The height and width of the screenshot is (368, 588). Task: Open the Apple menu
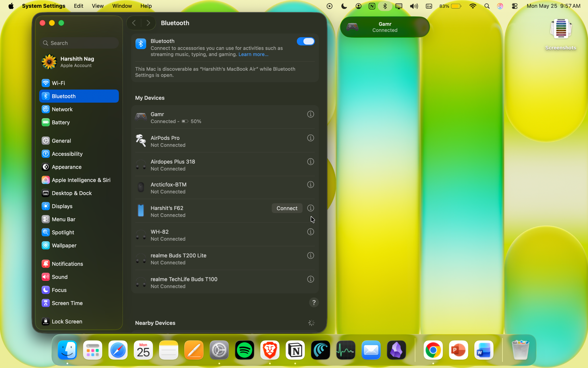click(x=11, y=6)
